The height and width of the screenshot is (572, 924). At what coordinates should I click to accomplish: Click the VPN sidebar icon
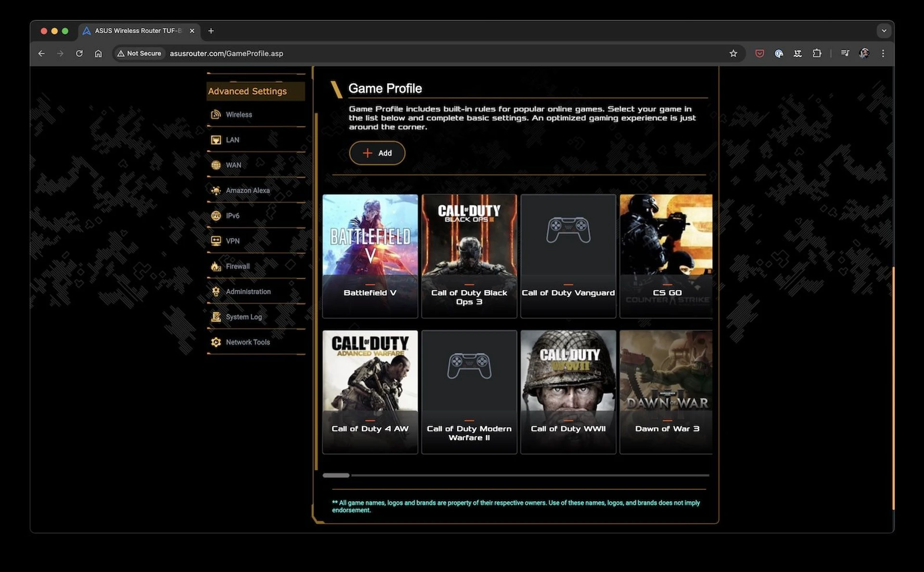(x=216, y=241)
